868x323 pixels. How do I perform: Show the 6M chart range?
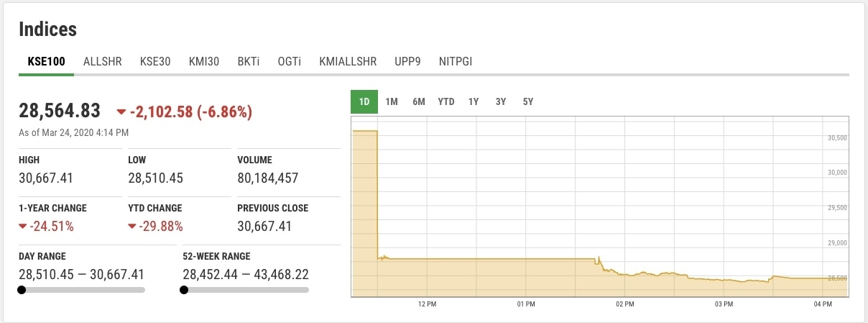(x=419, y=101)
